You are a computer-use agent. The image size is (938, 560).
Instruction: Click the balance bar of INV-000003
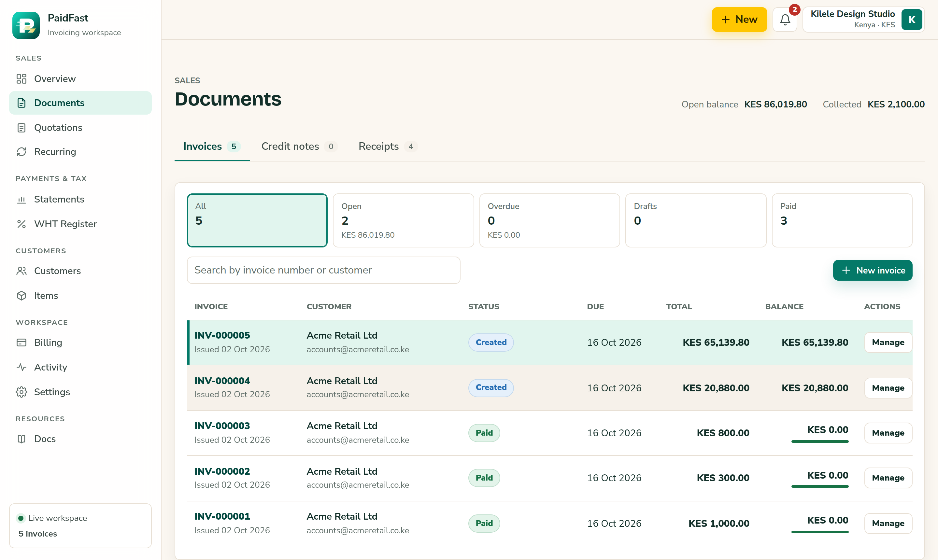tap(820, 441)
